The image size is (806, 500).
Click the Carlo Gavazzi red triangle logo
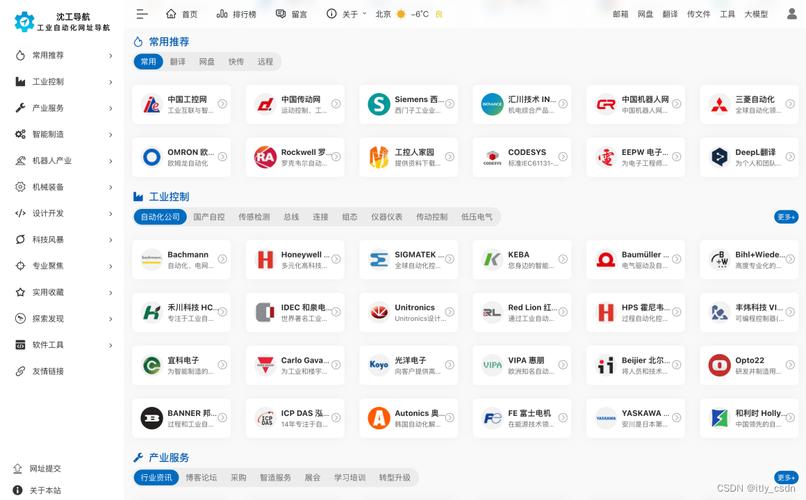tap(265, 365)
